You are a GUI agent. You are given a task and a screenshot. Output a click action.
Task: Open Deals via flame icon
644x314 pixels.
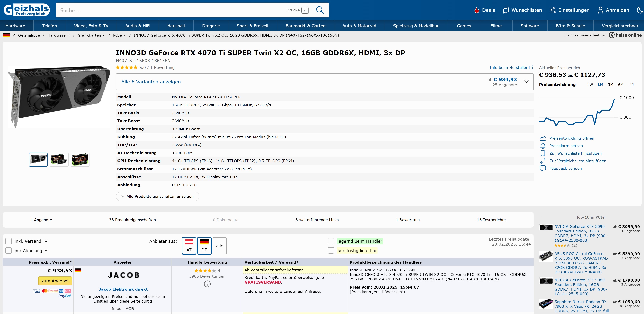click(477, 10)
